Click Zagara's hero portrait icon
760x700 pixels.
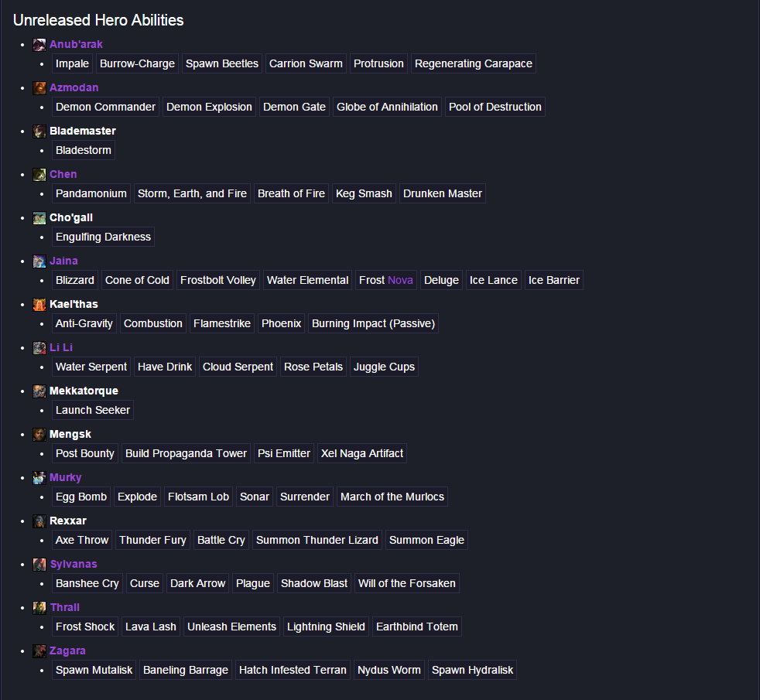coord(39,651)
